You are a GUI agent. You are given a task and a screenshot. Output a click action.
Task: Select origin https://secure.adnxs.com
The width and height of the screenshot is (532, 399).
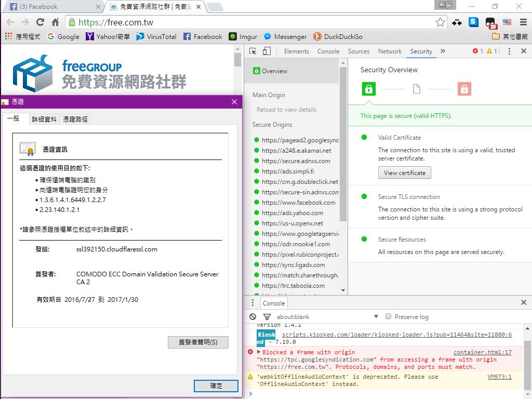tap(296, 161)
